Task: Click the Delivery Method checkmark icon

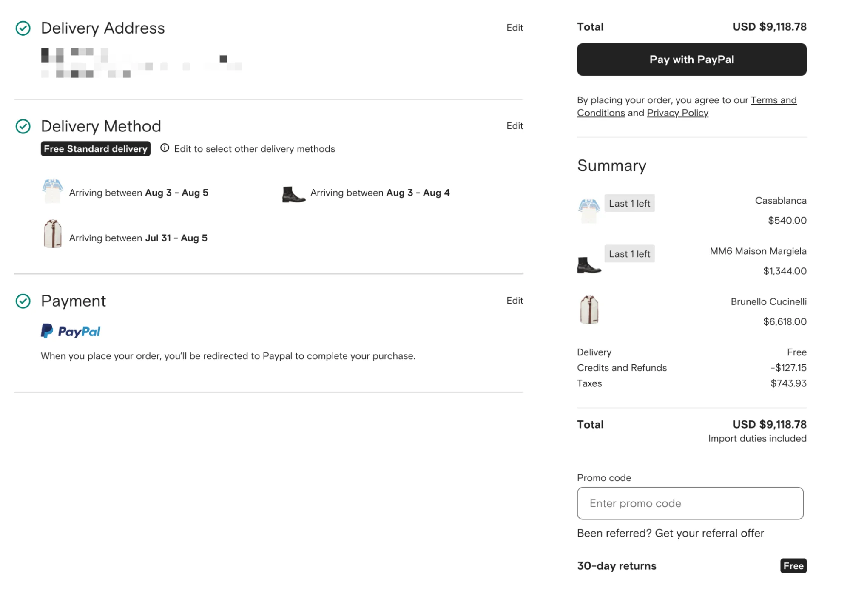Action: pos(23,126)
